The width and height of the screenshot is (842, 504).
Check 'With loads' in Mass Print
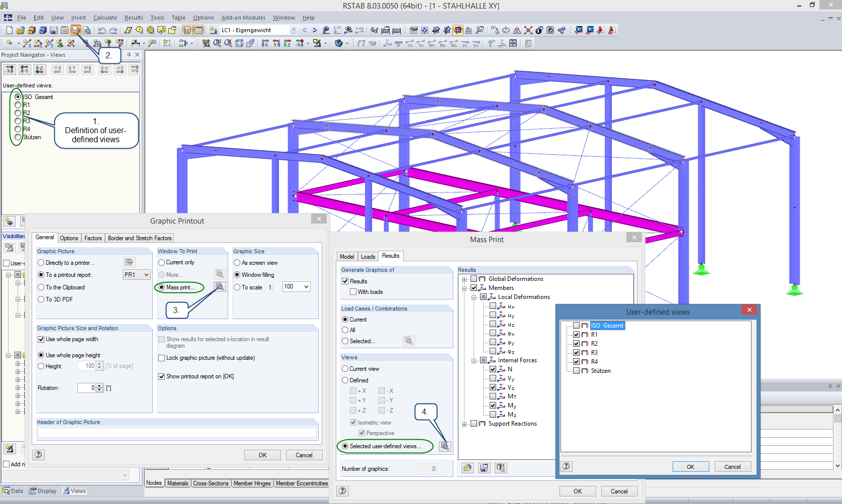tap(353, 292)
